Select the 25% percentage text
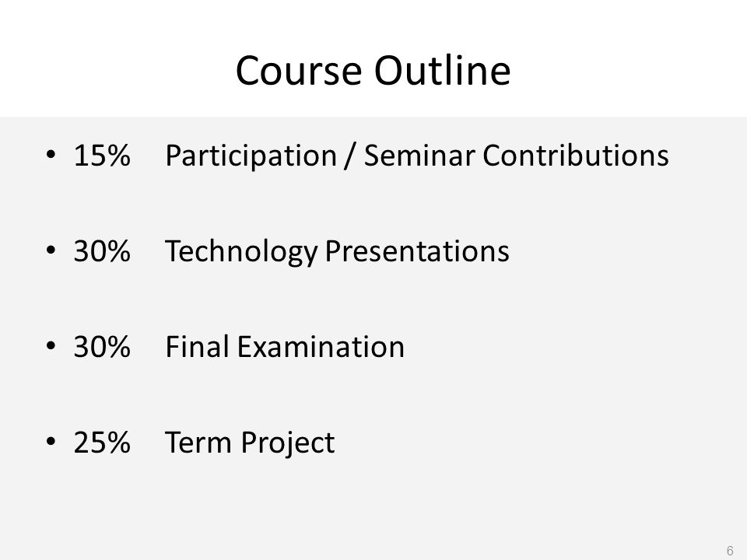747x560 pixels. pyautogui.click(x=102, y=443)
